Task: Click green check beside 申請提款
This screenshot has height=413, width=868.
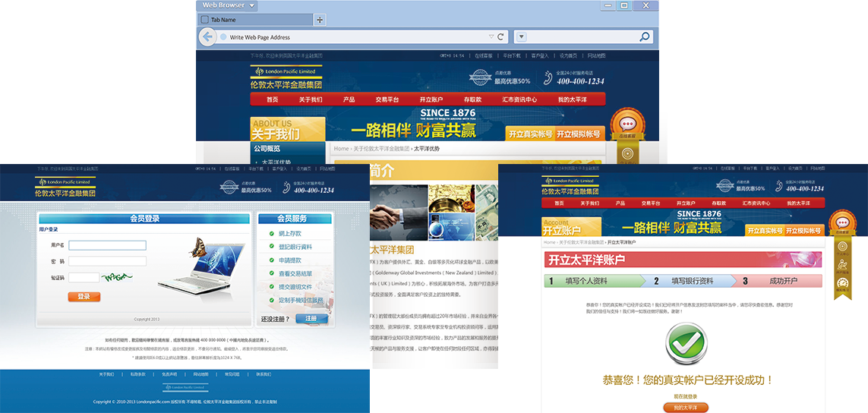Action: [x=272, y=260]
